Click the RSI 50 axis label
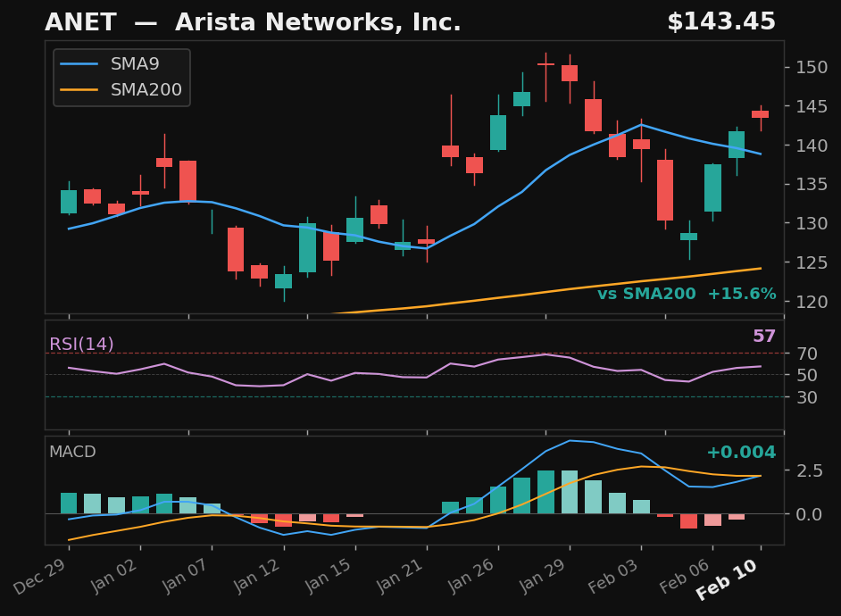841x616 pixels. 807,375
